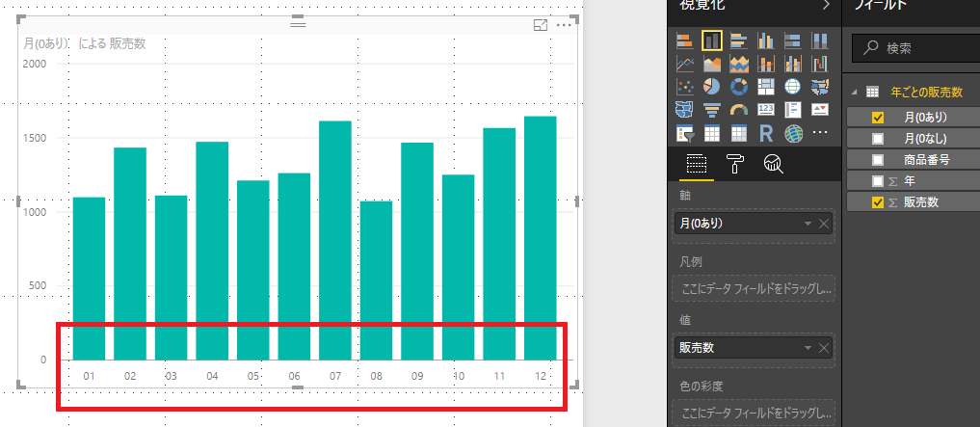Insert a treemap visual
This screenshot has height=427, width=980.
766,87
